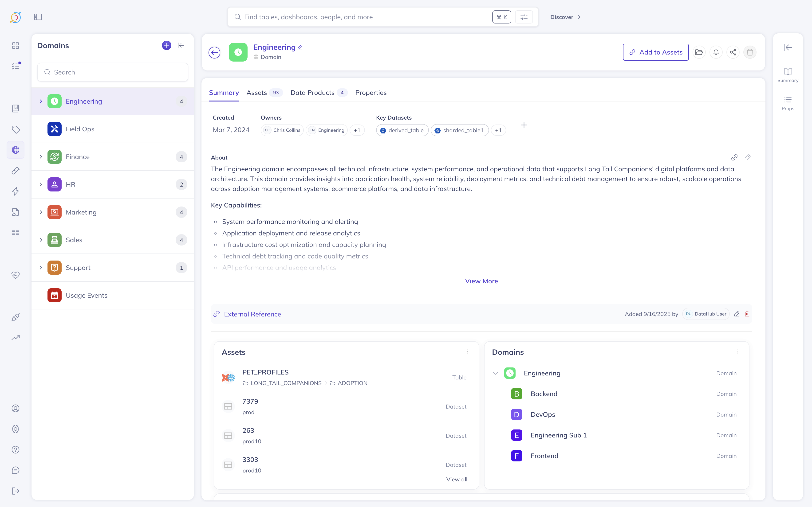
Task: Open search filter settings icon
Action: point(524,17)
